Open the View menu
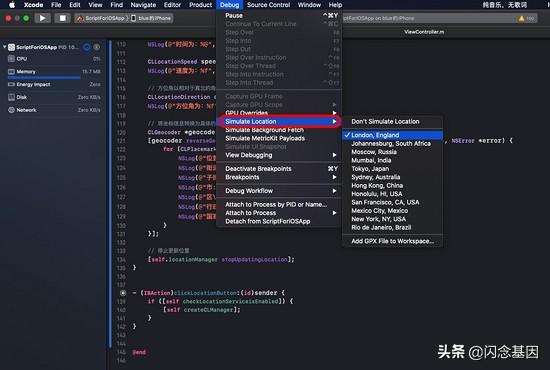Viewport: 550px width, 370px height. (x=95, y=5)
